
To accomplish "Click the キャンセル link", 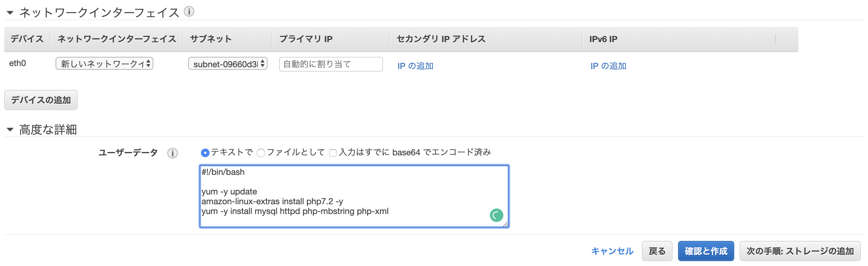I will pyautogui.click(x=612, y=251).
